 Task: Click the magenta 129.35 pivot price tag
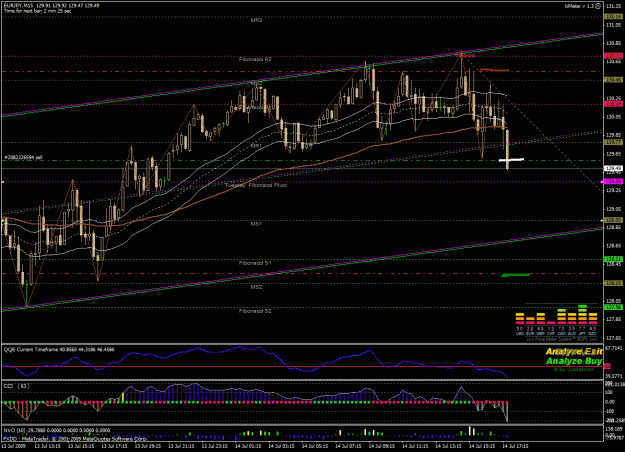pos(613,182)
